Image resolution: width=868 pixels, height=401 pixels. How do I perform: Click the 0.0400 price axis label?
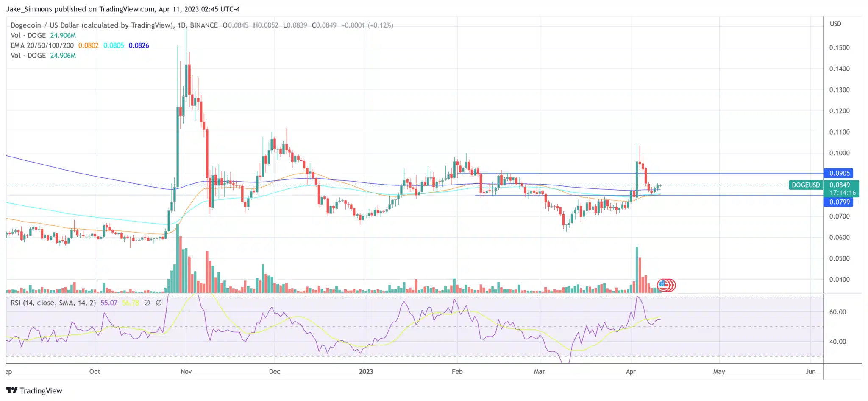[840, 280]
